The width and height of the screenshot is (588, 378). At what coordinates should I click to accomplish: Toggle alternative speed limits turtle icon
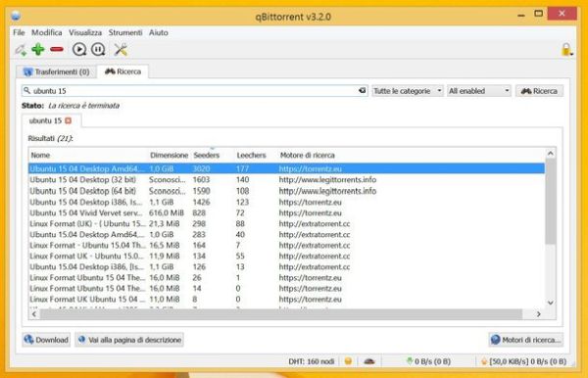[369, 361]
